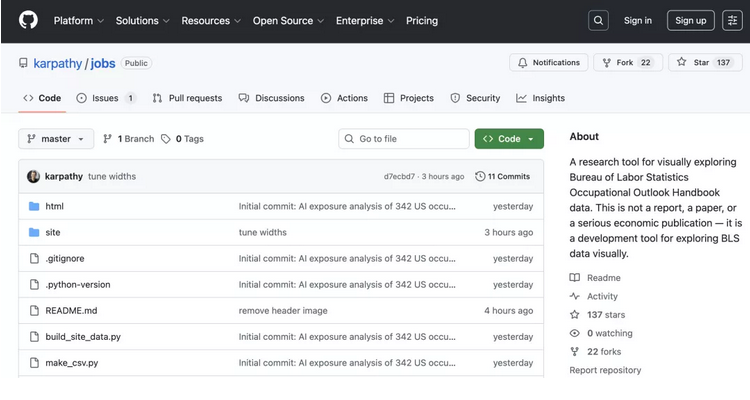The image size is (750, 400).
Task: Click the branch icon beside 1 Branch
Action: coord(108,139)
